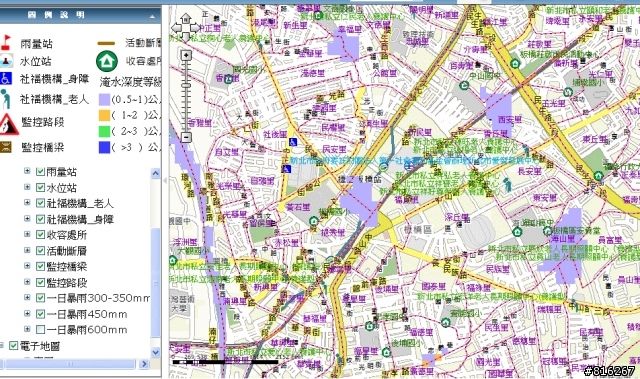640x379 pixels.
Task: Expand the 監控路段 tree node
Action: pos(27,281)
